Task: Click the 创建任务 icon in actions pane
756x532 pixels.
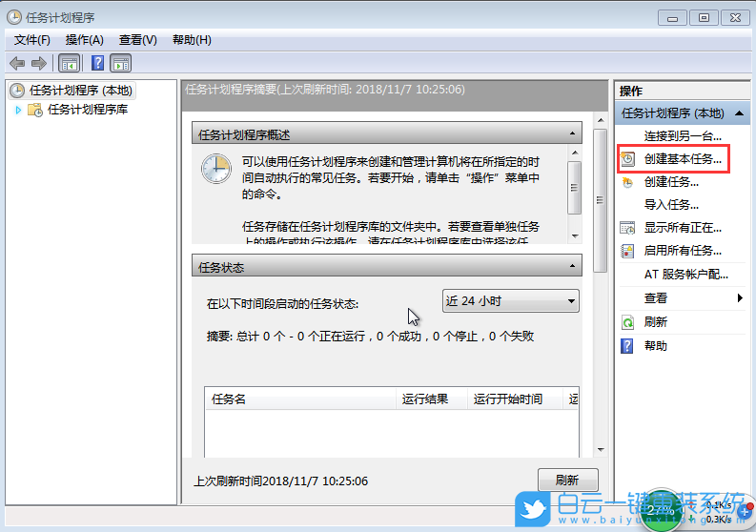Action: click(627, 182)
